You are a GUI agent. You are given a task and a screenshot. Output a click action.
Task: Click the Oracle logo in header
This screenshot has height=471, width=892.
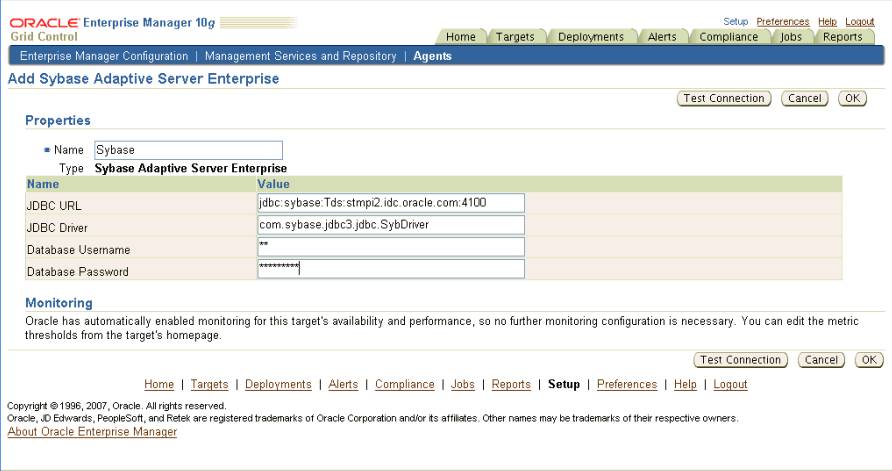44,23
